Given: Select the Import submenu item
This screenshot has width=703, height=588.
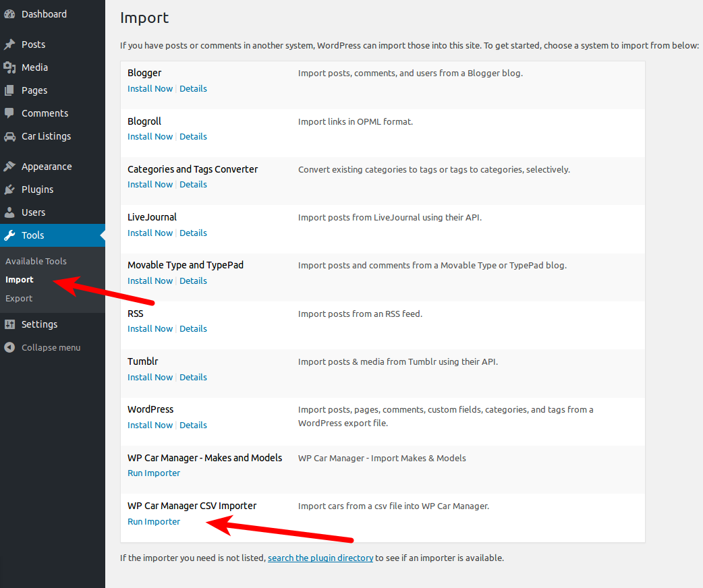Looking at the screenshot, I should (20, 280).
